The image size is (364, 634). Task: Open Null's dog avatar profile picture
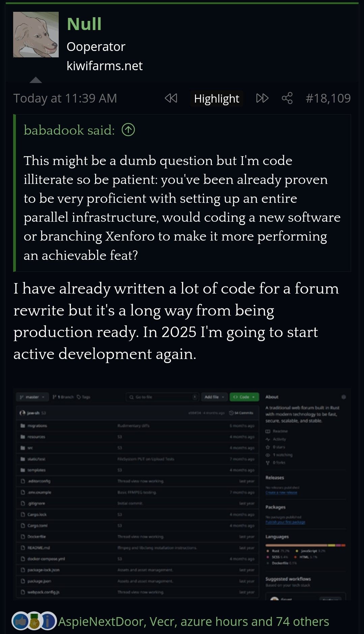pyautogui.click(x=36, y=34)
